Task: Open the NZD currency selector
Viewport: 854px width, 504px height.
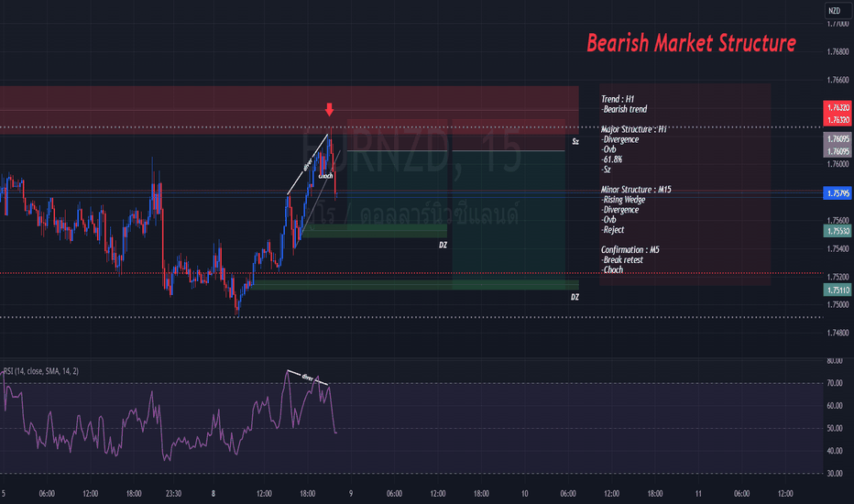Action: coord(837,10)
